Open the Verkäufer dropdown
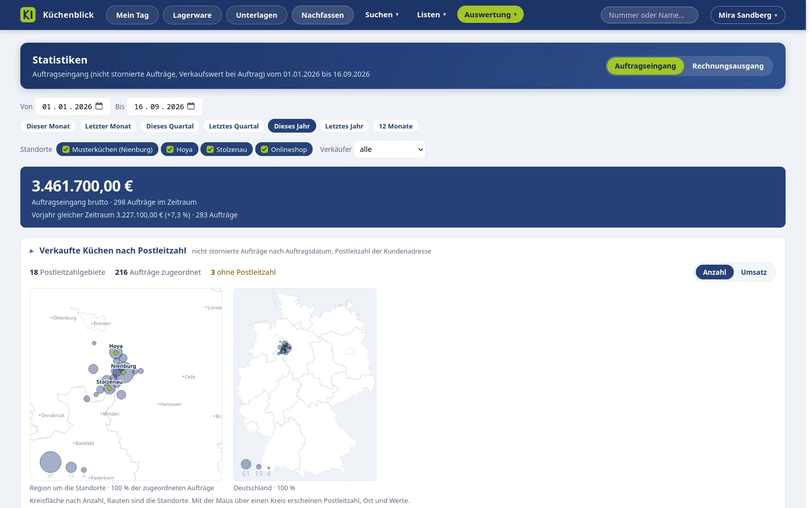This screenshot has height=508, width=812. (390, 149)
